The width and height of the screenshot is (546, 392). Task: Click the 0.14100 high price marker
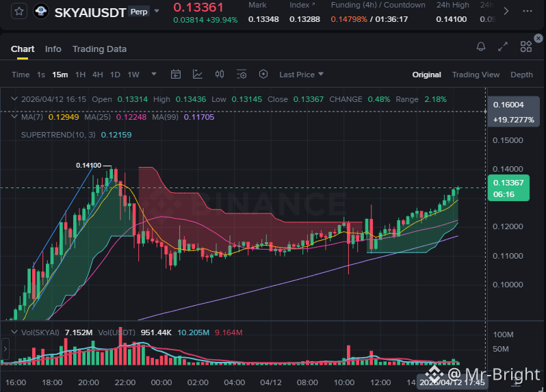pyautogui.click(x=88, y=165)
